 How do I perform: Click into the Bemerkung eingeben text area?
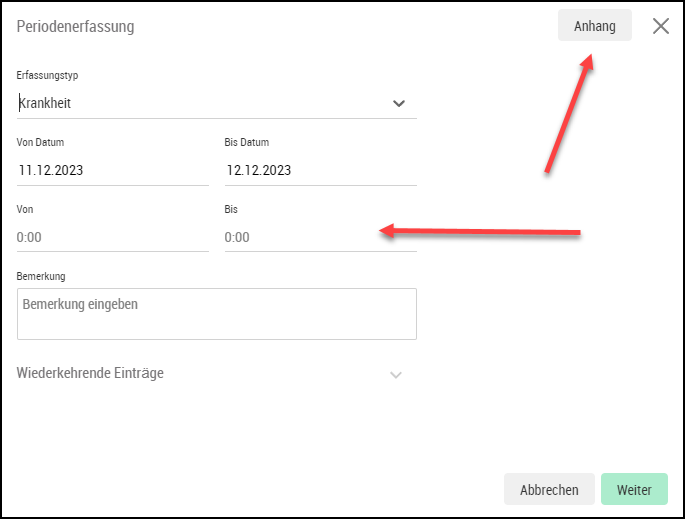click(217, 314)
